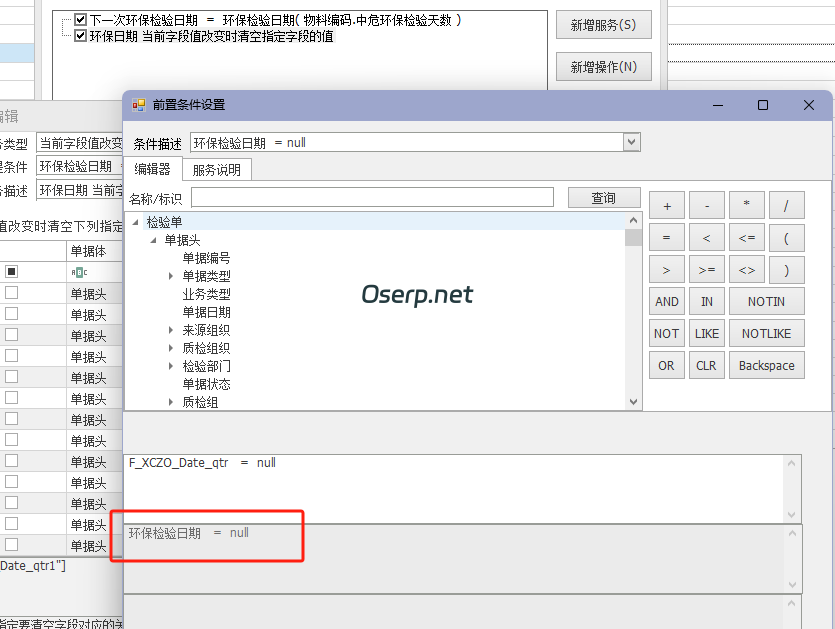
Task: Select 单据编号 in the field tree
Action: (x=207, y=257)
